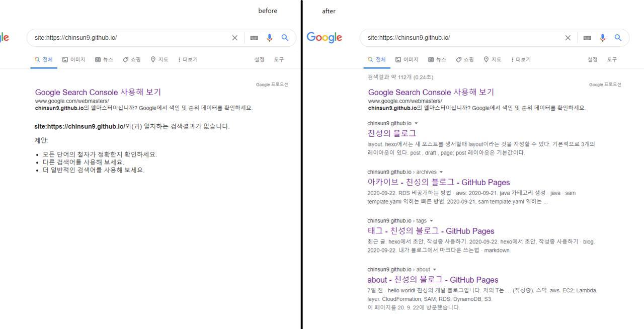Open 설정 in the before panel

[x=259, y=59]
